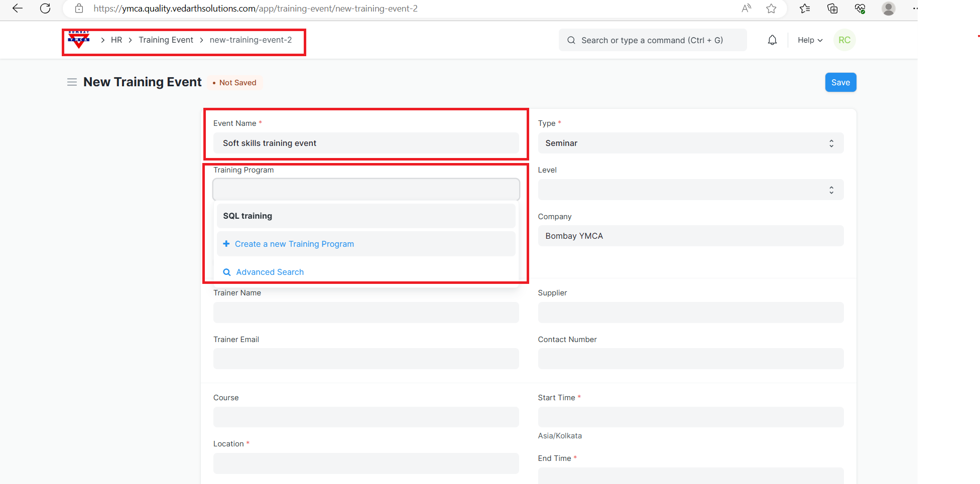Open the notifications bell
This screenshot has width=980, height=484.
point(772,40)
